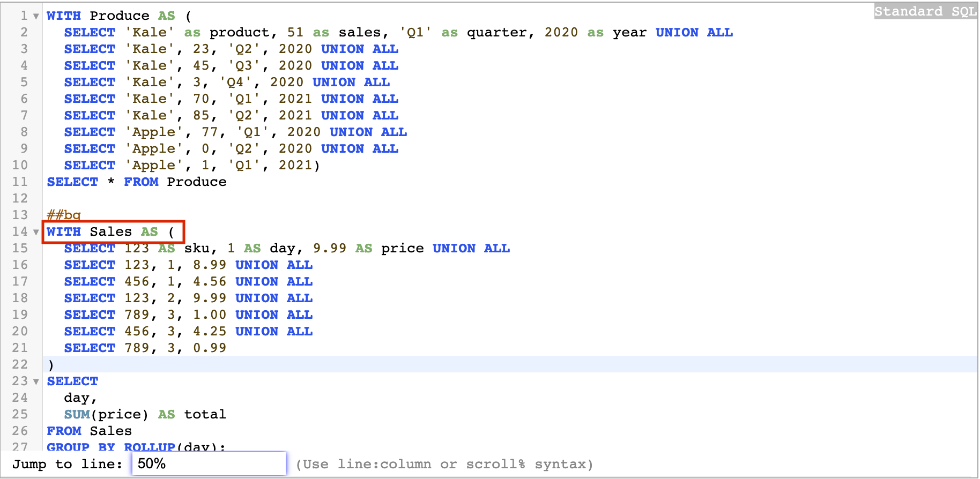Click 'Apple' string on line 8
Screen dimensions: 980x479
154,132
